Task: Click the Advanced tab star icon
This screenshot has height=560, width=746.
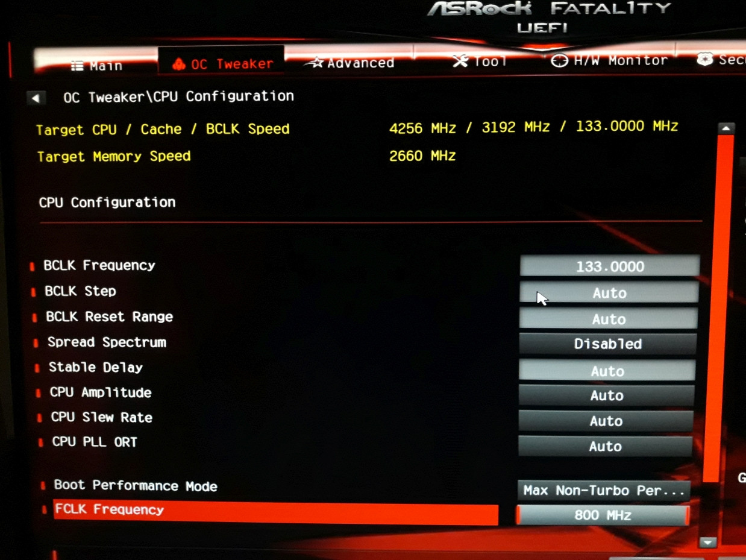Action: point(314,63)
